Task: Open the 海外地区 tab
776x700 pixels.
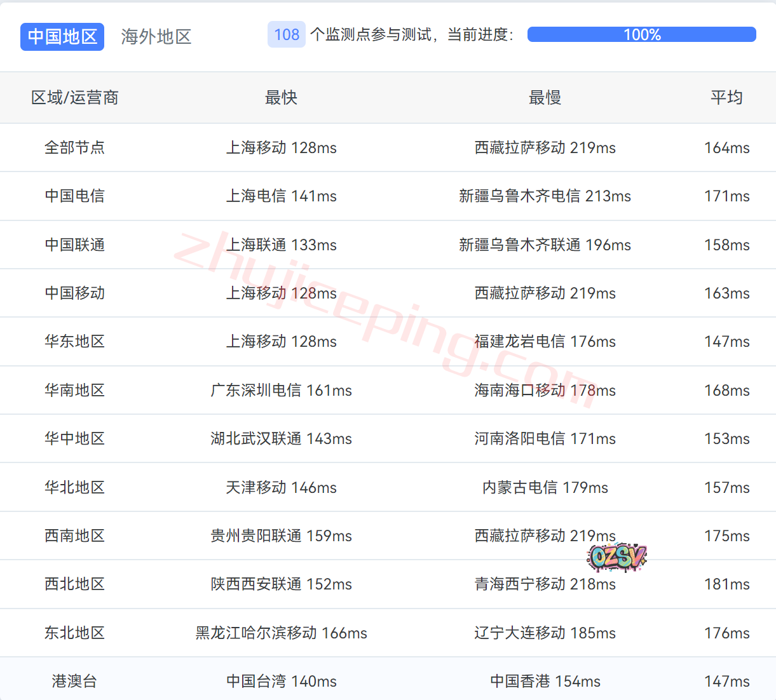Action: coord(156,37)
